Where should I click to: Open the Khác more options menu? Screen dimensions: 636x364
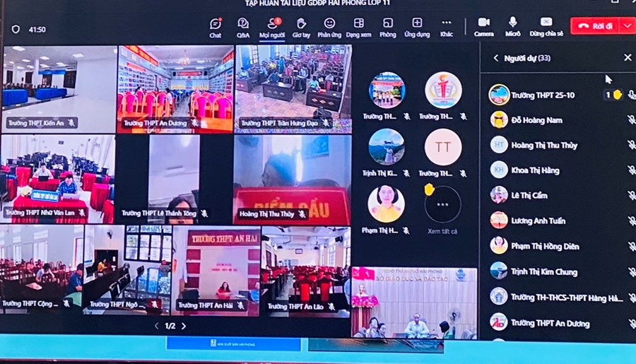447,23
